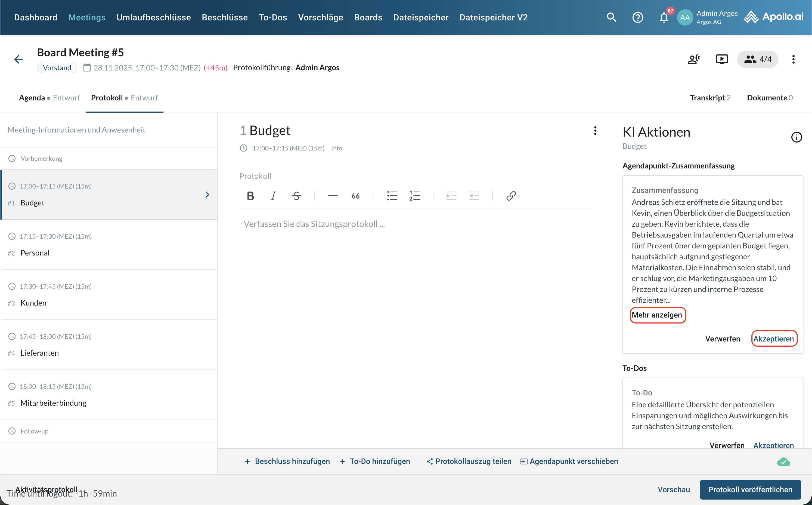Insert blockquote in protocol
Screen dimensions: 812x505
(x=355, y=196)
